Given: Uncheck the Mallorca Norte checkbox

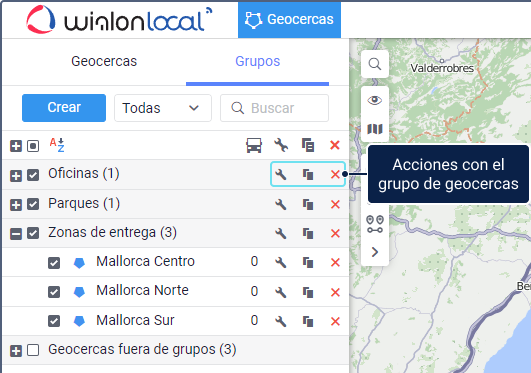Looking at the screenshot, I should click(x=54, y=292).
